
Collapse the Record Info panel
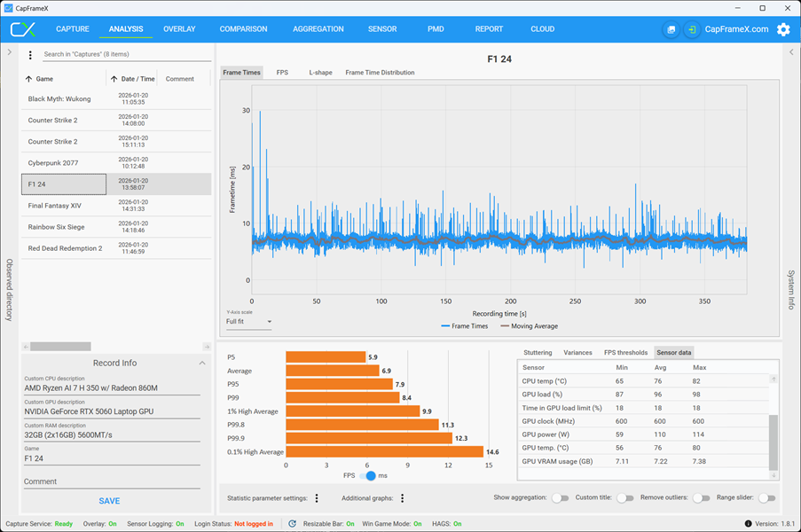click(202, 363)
